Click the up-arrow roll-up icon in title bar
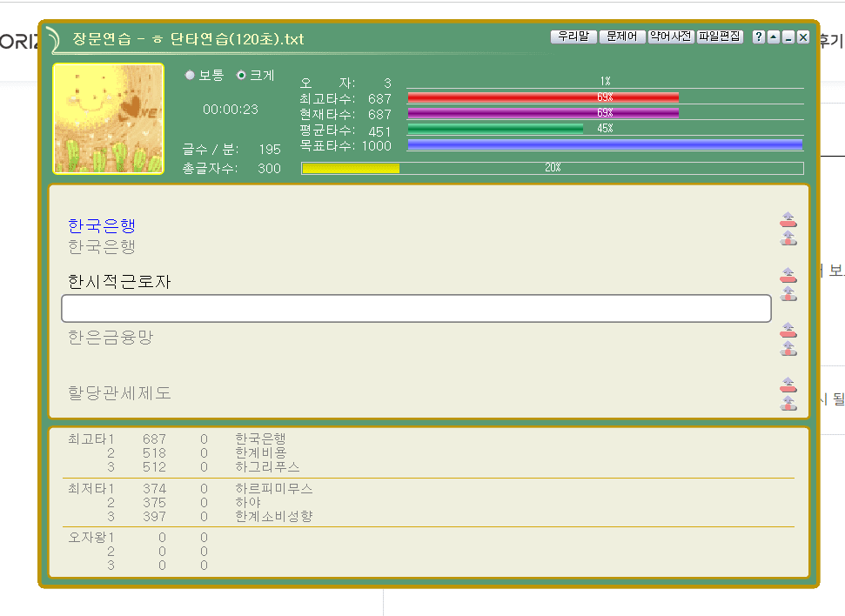 point(773,37)
